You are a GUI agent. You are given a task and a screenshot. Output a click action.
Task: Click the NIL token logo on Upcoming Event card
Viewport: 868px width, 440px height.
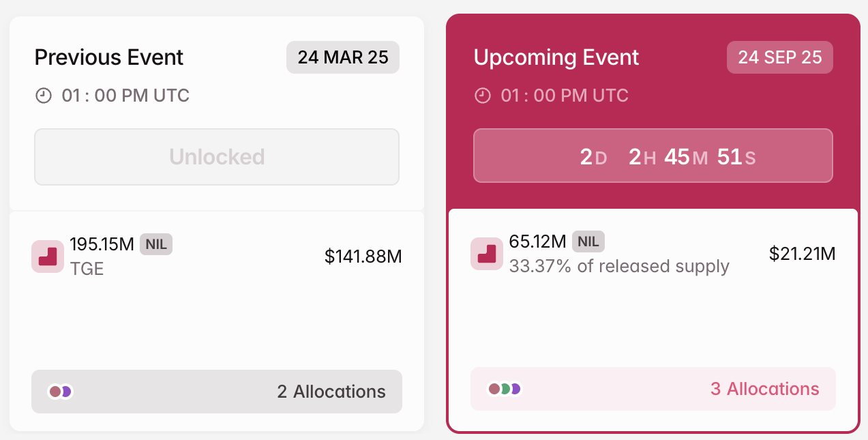pyautogui.click(x=486, y=253)
